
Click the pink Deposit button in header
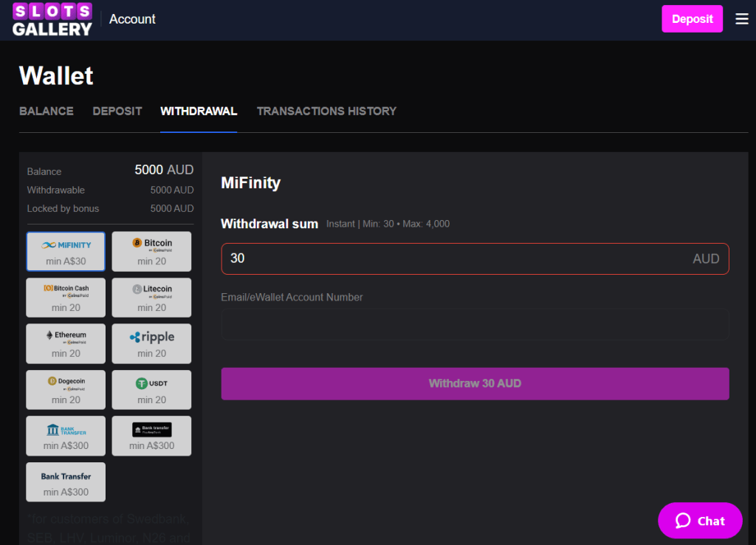(692, 18)
